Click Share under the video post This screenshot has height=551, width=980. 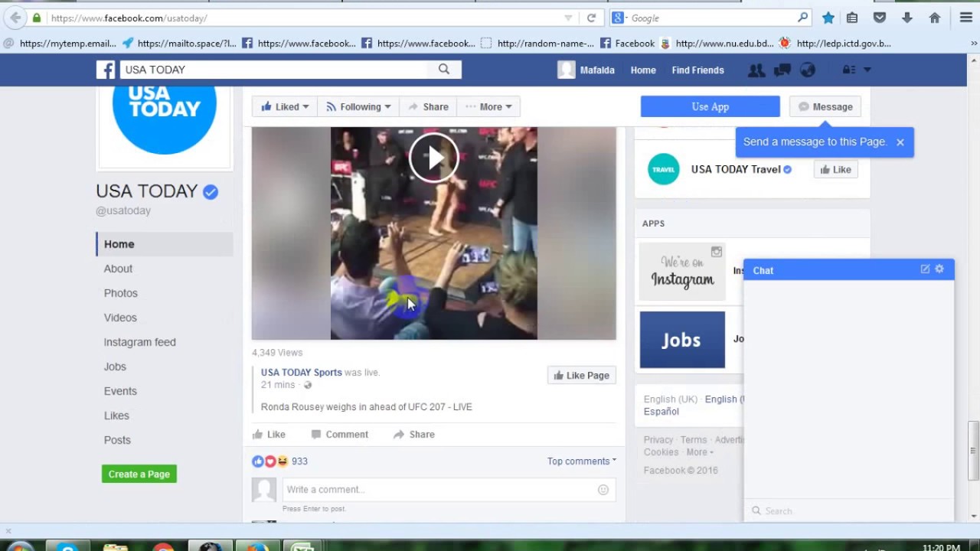[x=413, y=435]
